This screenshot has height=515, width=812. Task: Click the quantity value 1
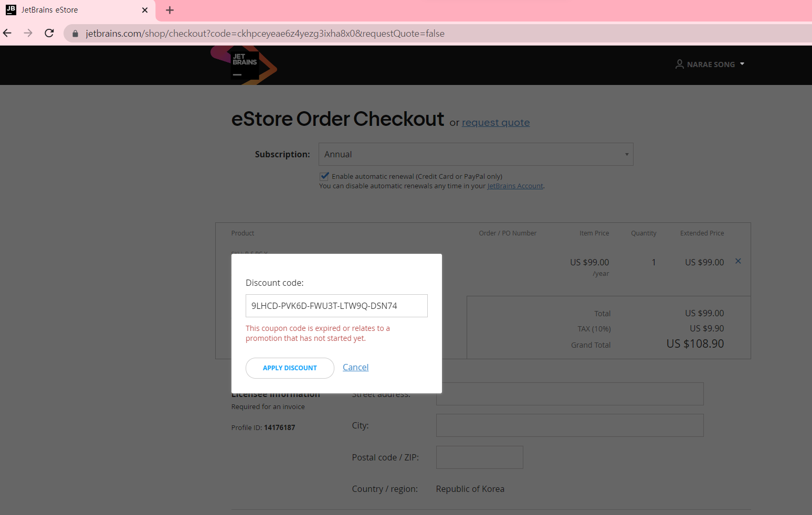coord(653,262)
